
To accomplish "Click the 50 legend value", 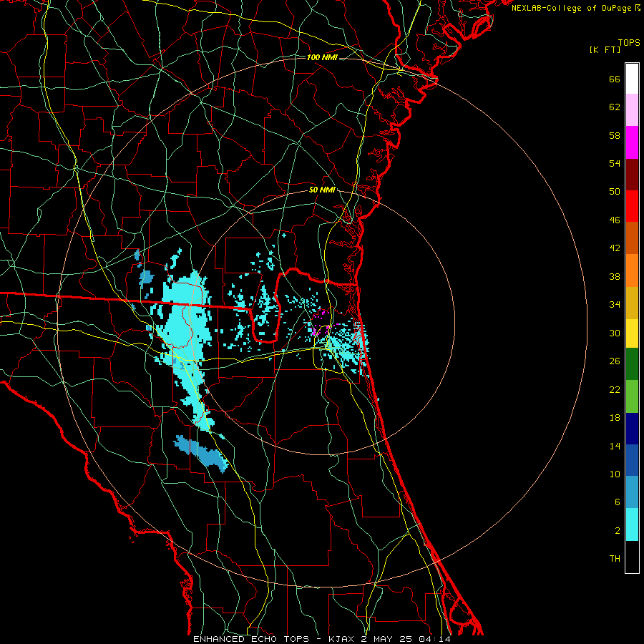I will [x=615, y=192].
